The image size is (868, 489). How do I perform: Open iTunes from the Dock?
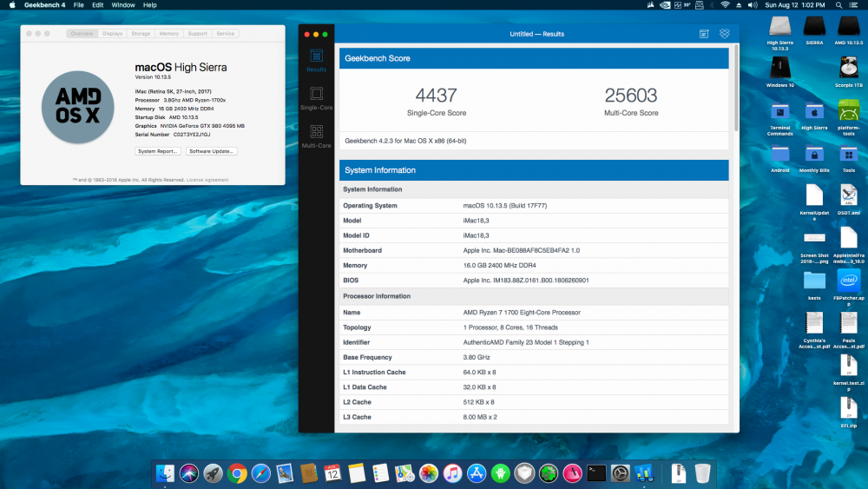pos(453,473)
